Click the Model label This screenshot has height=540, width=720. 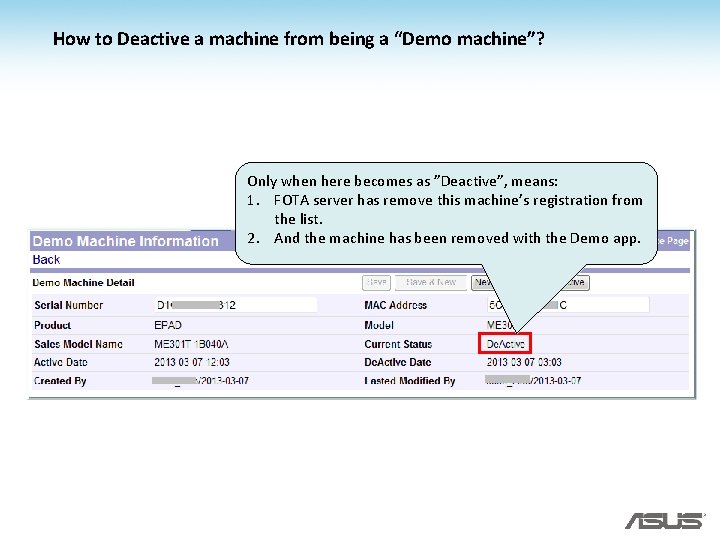379,325
